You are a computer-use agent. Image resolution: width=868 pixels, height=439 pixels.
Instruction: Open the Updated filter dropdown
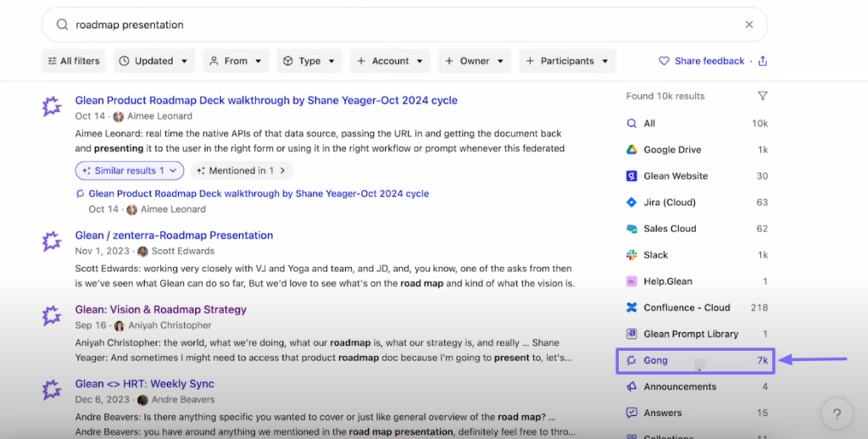(154, 61)
